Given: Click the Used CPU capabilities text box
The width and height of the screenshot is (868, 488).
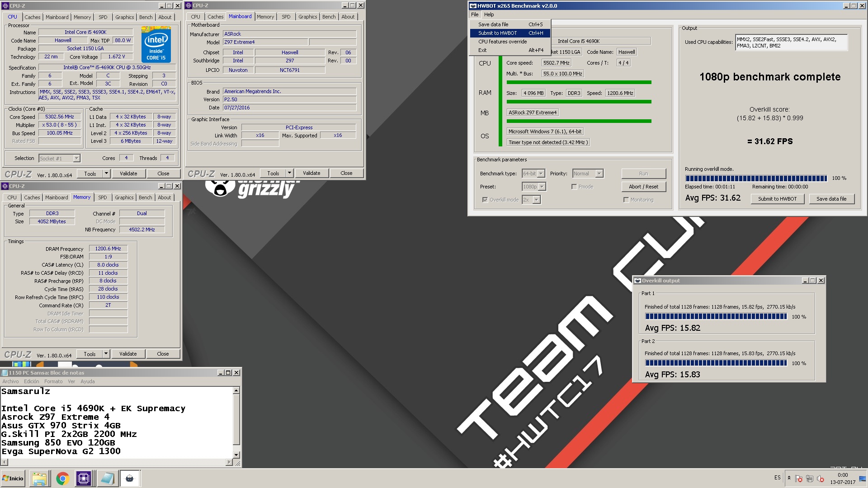Looking at the screenshot, I should 791,43.
